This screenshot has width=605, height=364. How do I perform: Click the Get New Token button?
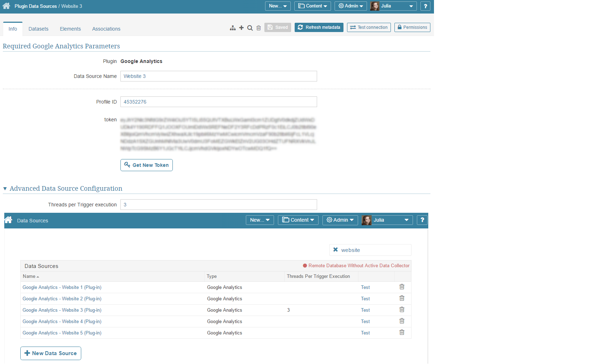(146, 165)
